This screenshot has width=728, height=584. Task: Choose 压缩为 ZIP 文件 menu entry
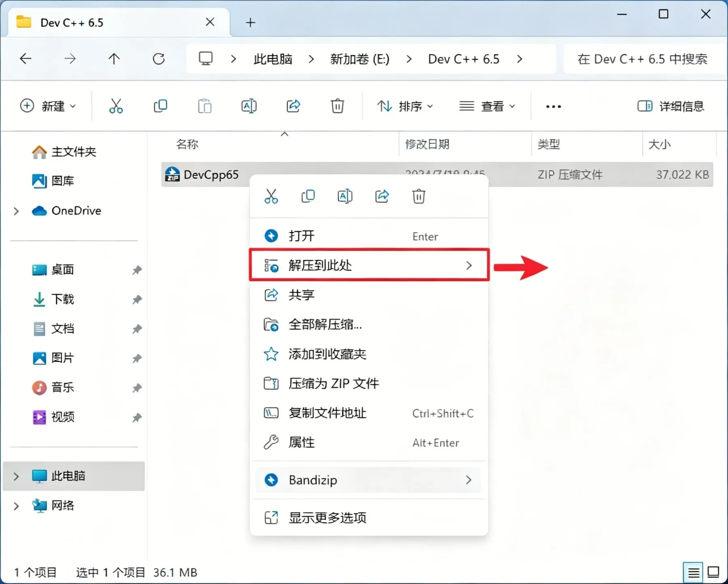pyautogui.click(x=369, y=384)
